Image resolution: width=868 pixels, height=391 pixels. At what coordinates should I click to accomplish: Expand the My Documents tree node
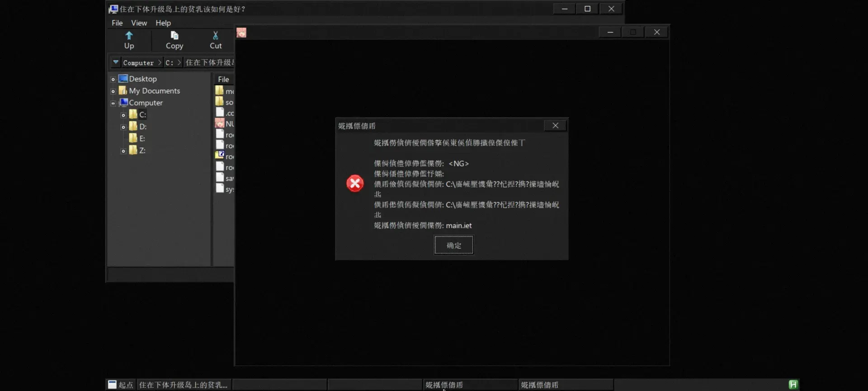pos(113,91)
